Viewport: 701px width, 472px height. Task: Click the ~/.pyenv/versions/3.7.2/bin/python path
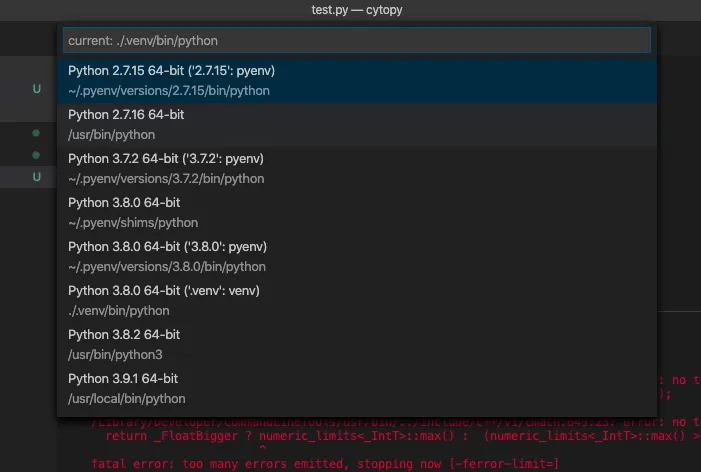click(x=166, y=179)
